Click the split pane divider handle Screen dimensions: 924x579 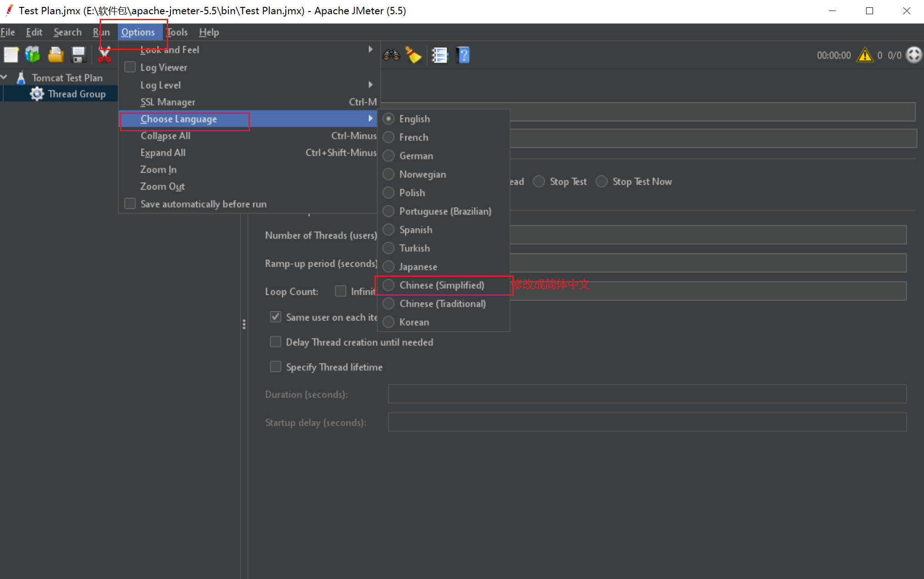(244, 325)
